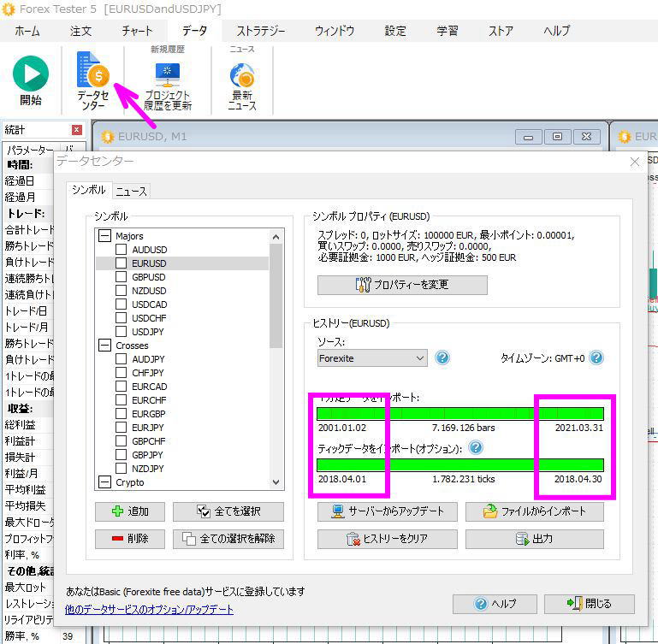Image resolution: width=658 pixels, height=644 pixels.
Task: Toggle GBPJPY checkbox
Action: coord(122,455)
